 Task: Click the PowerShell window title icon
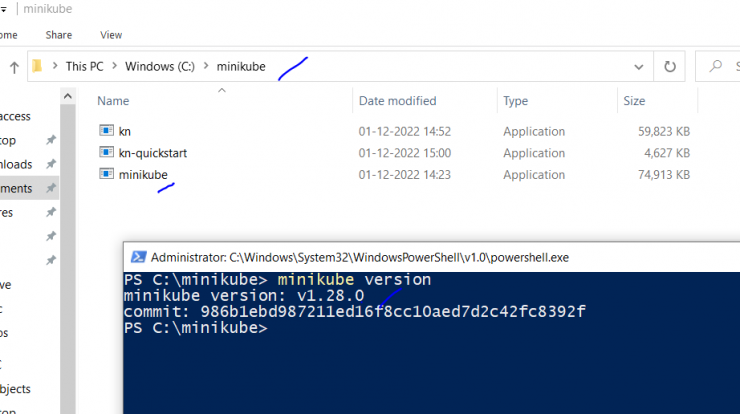pos(138,257)
